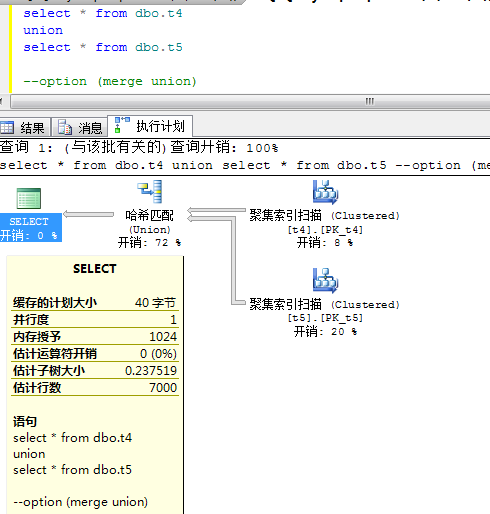Viewport: 490px width, 514px height.
Task: Click the 开销: 72 % cost text
Action: (149, 243)
